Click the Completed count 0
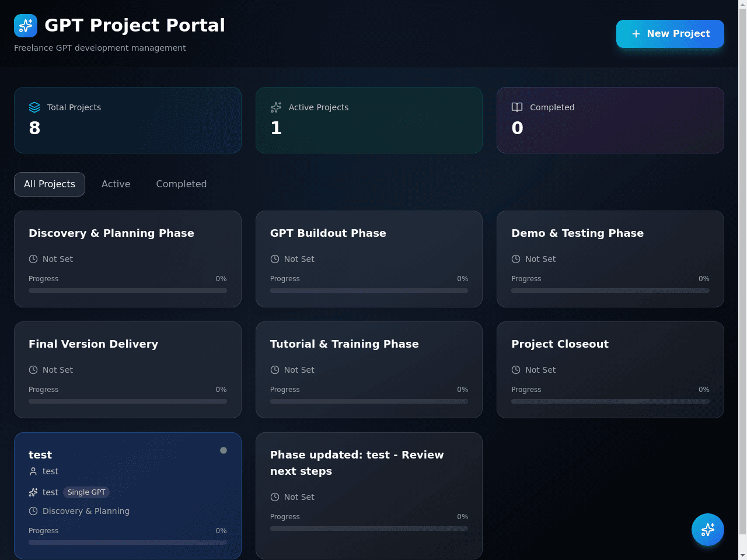Viewport: 747px width, 560px height. pyautogui.click(x=517, y=128)
